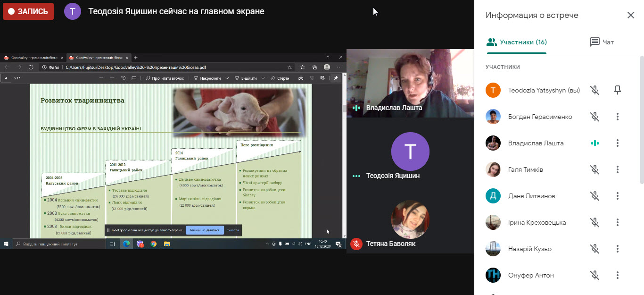Open options menu for Назарій Кузьо

tap(618, 249)
